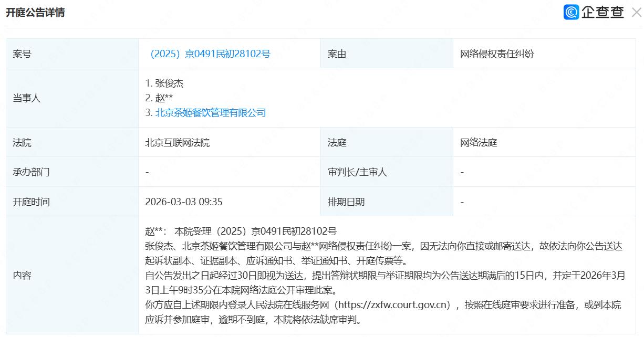This screenshot has height=337, width=644.
Task: Click the 当事人 row label
Action: (x=27, y=98)
